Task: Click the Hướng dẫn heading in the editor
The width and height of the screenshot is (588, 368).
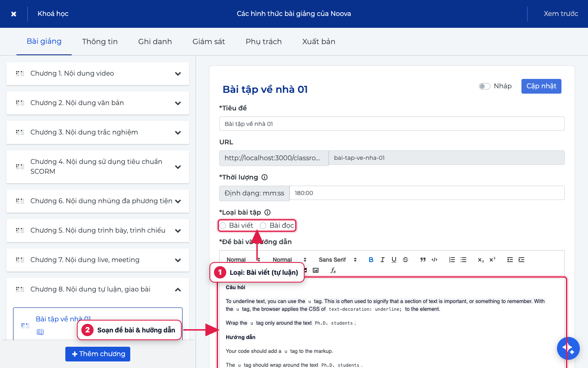Action: (241, 337)
